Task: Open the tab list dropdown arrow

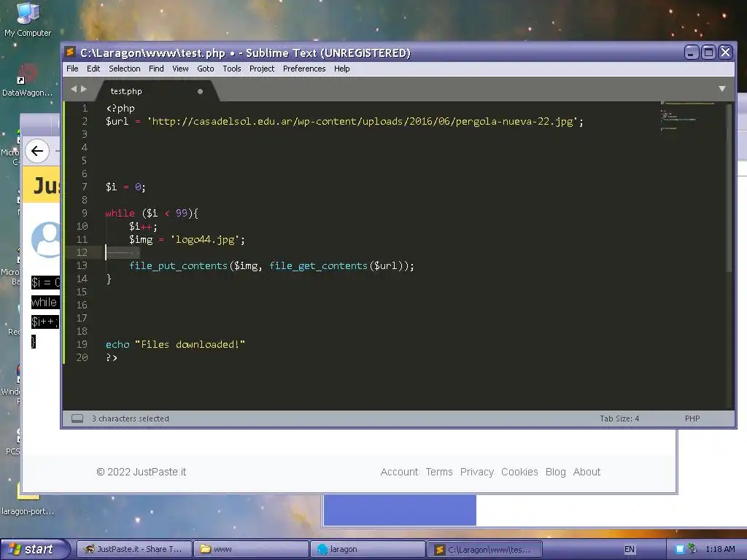Action: coord(721,89)
